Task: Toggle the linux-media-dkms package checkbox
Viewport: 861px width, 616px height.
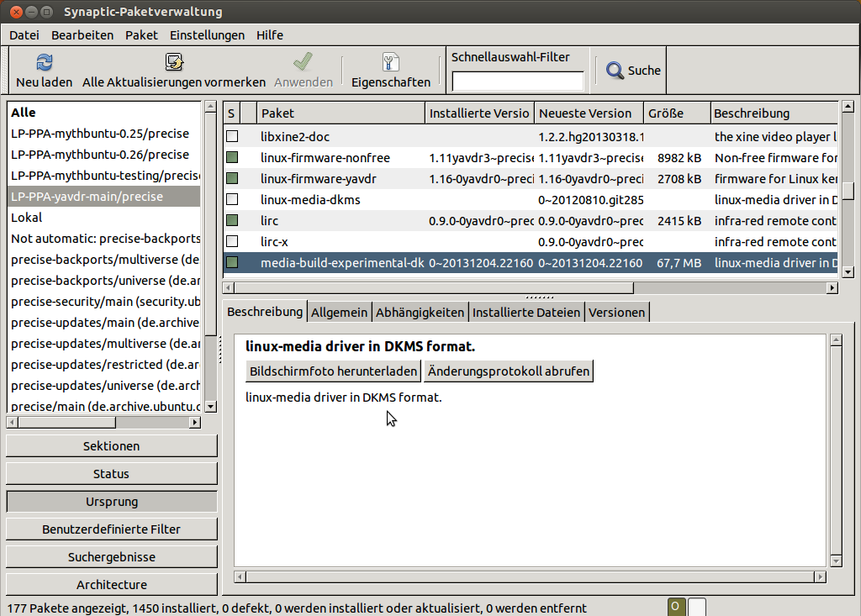Action: point(233,200)
